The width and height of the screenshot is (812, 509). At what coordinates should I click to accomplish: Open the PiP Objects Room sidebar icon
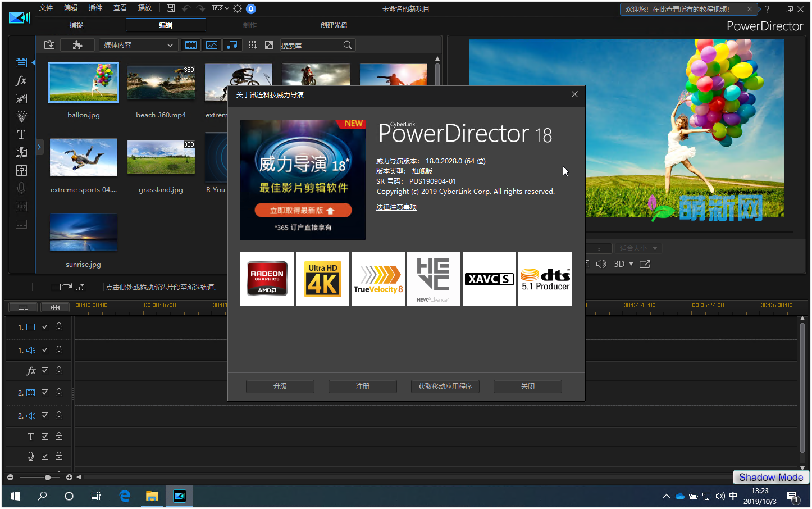click(21, 98)
